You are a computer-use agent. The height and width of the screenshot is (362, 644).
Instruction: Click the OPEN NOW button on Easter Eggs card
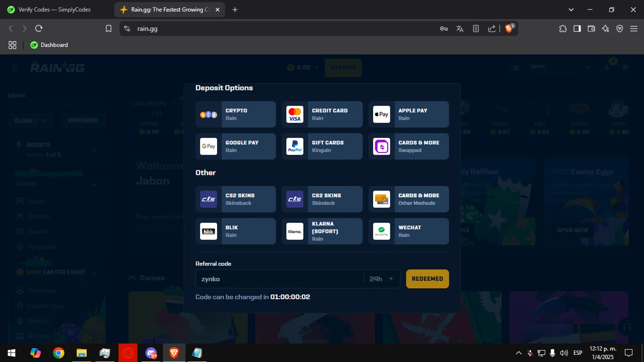click(573, 230)
